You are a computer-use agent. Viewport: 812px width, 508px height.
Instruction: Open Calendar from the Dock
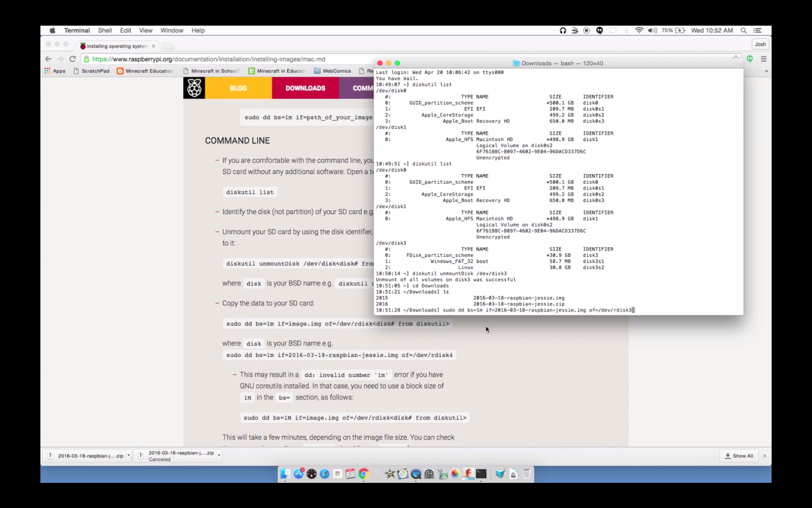[351, 474]
